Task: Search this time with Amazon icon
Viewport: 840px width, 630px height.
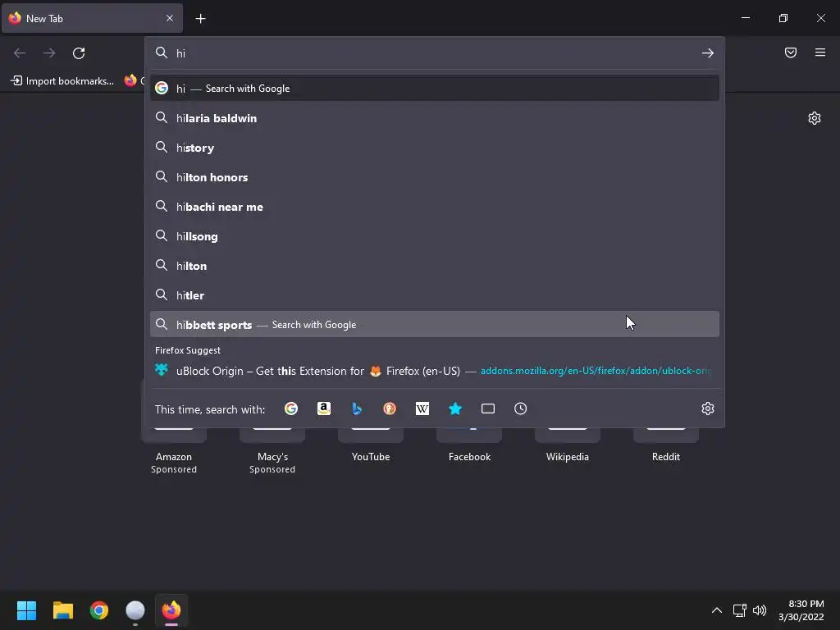Action: [323, 409]
